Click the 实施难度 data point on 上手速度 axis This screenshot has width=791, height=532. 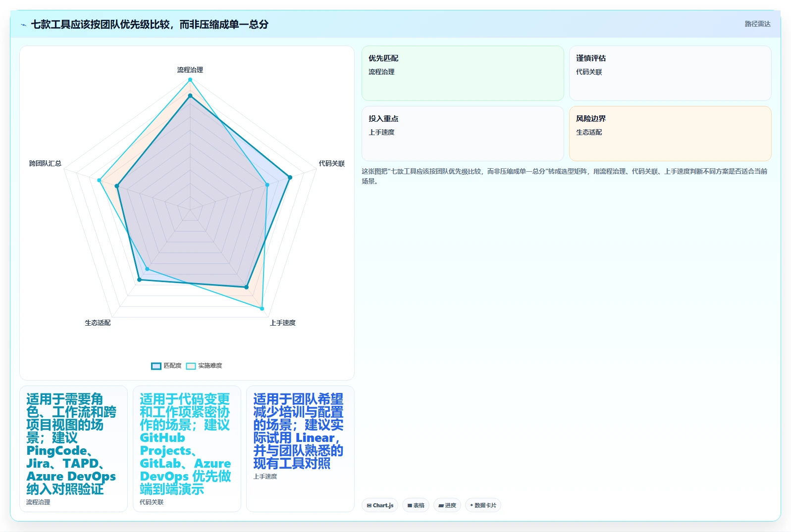click(263, 308)
